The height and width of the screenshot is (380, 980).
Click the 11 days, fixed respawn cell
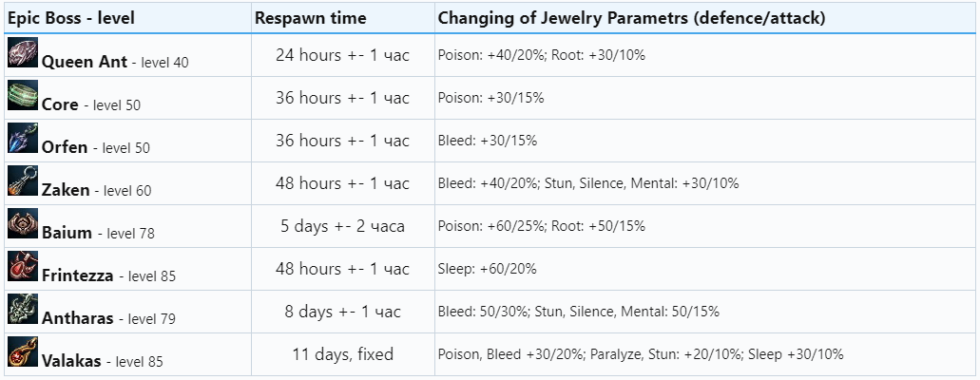(342, 354)
